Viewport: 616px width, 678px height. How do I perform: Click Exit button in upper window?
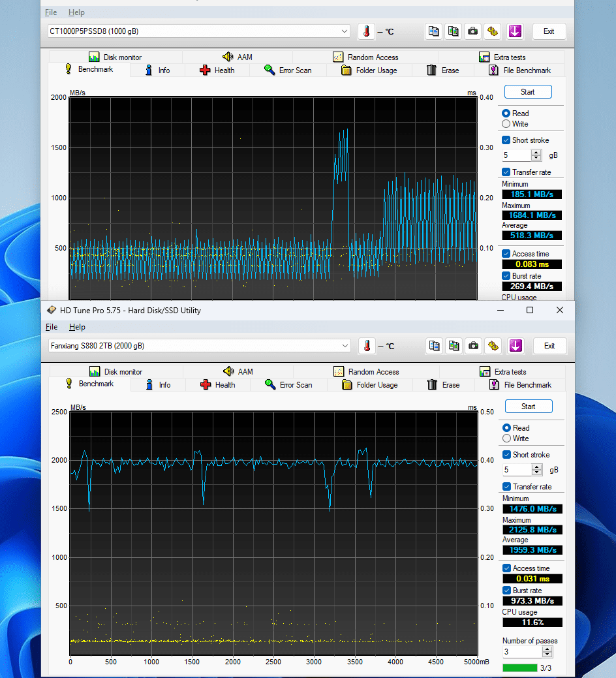click(549, 31)
